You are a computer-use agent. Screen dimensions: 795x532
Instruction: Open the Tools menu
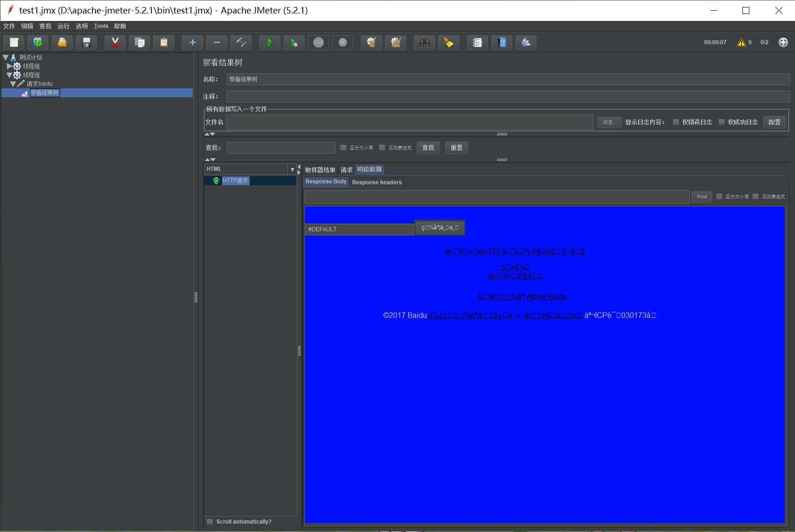pos(101,26)
